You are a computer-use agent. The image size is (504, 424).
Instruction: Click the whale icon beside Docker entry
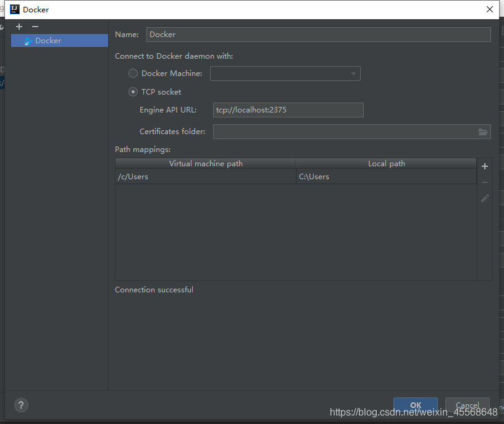click(x=28, y=41)
